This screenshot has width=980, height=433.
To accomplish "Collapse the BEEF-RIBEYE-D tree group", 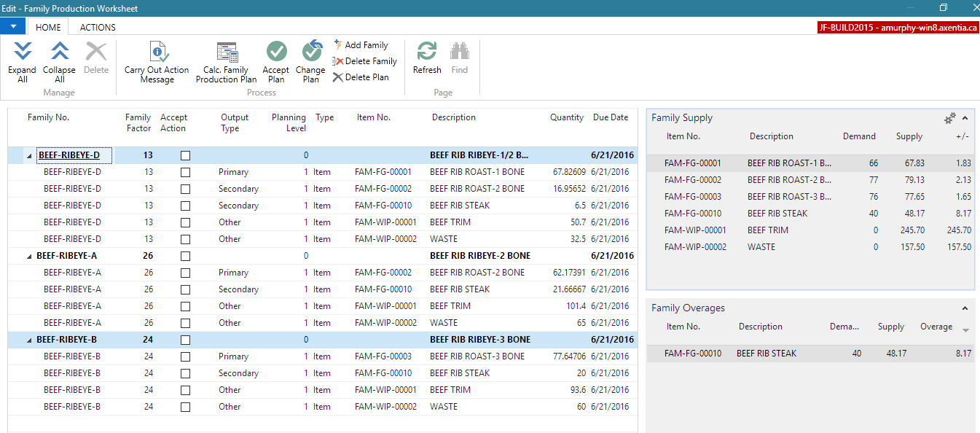I will click(x=30, y=156).
